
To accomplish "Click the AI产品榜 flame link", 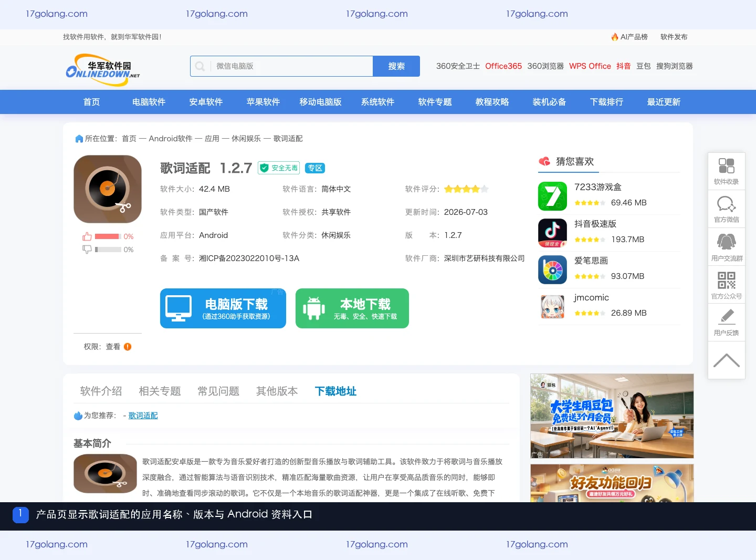I will point(629,37).
